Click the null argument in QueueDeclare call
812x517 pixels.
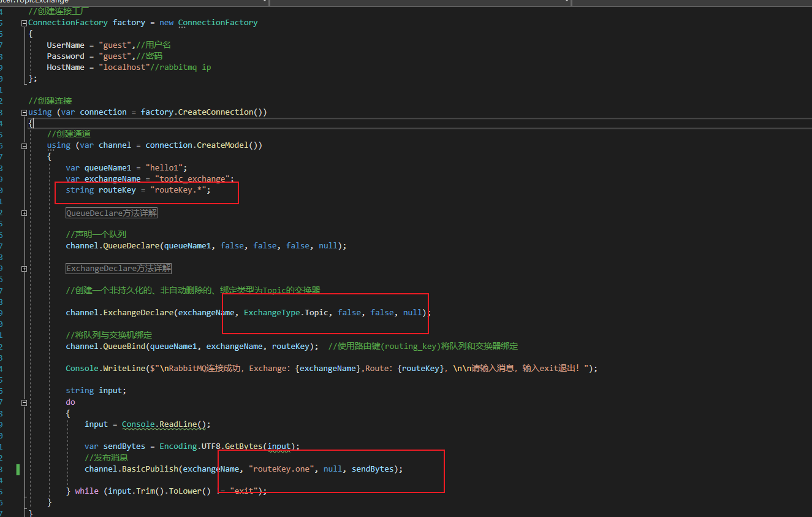(328, 245)
